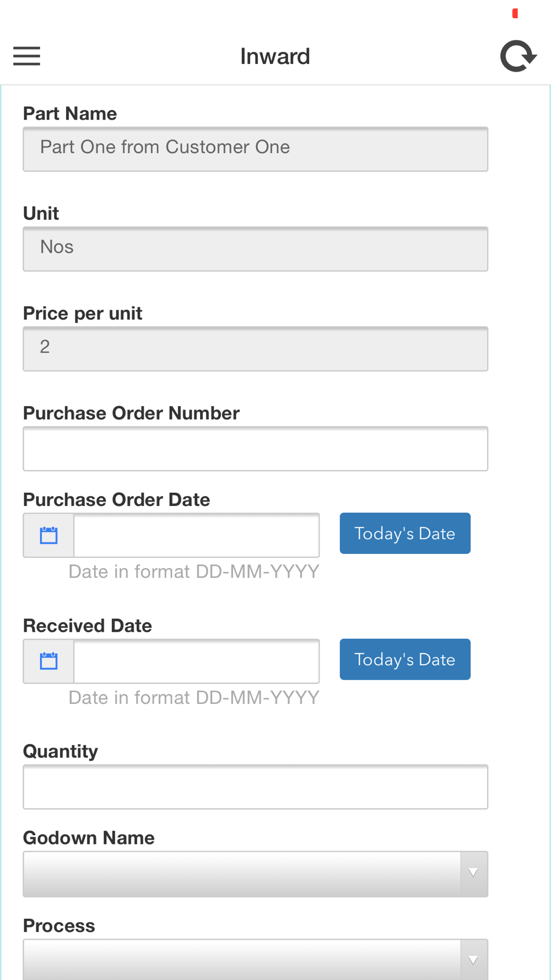The height and width of the screenshot is (980, 551).
Task: Expand the Godown Name dropdown
Action: click(242, 874)
